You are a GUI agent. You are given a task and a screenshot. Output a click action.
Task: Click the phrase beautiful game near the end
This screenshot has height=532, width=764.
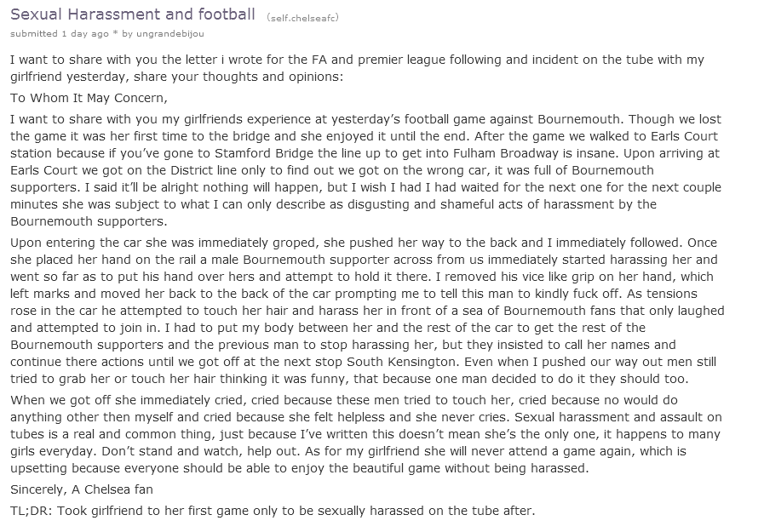point(397,468)
